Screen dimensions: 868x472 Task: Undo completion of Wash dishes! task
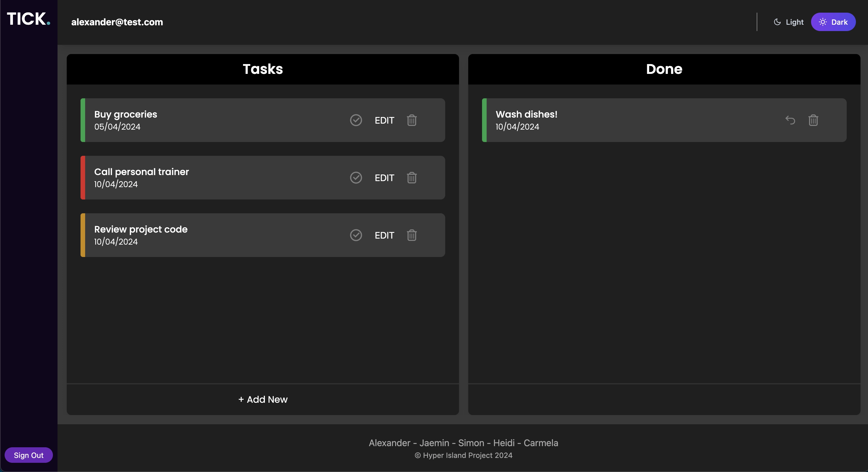tap(790, 120)
